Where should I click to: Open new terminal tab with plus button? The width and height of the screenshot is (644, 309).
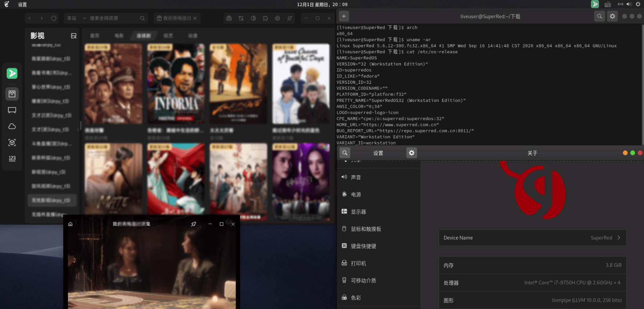(x=344, y=16)
